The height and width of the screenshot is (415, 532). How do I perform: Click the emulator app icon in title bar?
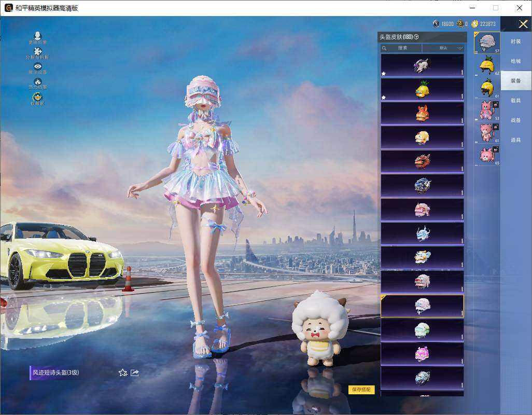click(x=8, y=8)
